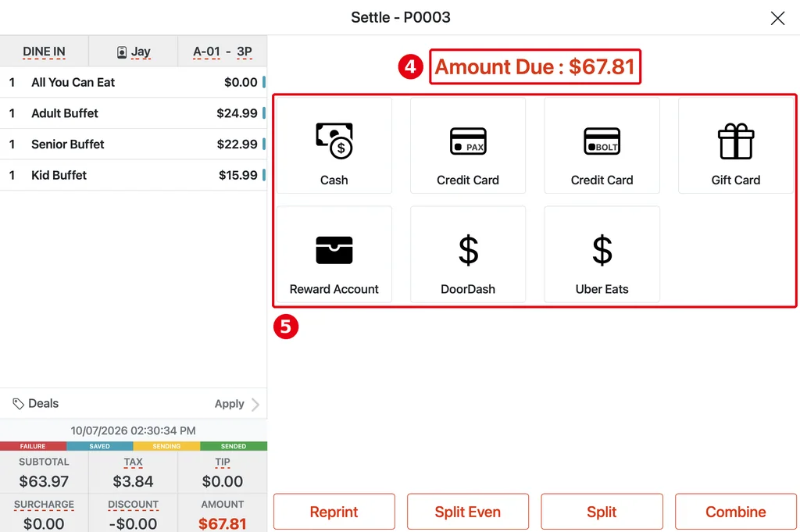Select the All You Can Eat item
800x532 pixels.
click(x=133, y=82)
